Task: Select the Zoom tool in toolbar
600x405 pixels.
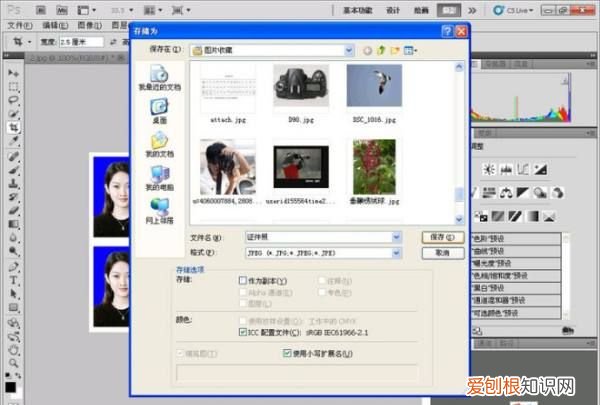Action: [13, 363]
